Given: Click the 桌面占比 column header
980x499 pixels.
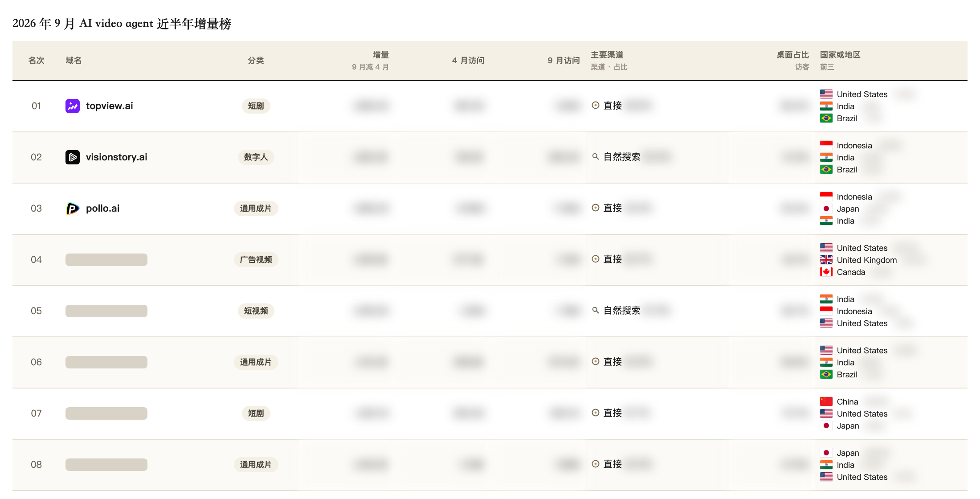Looking at the screenshot, I should 793,55.
